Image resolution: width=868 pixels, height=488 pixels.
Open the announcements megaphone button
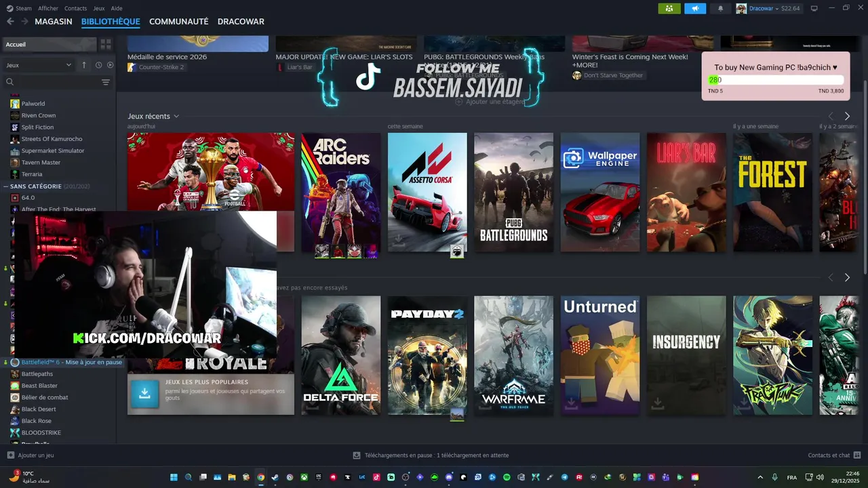[x=695, y=8]
